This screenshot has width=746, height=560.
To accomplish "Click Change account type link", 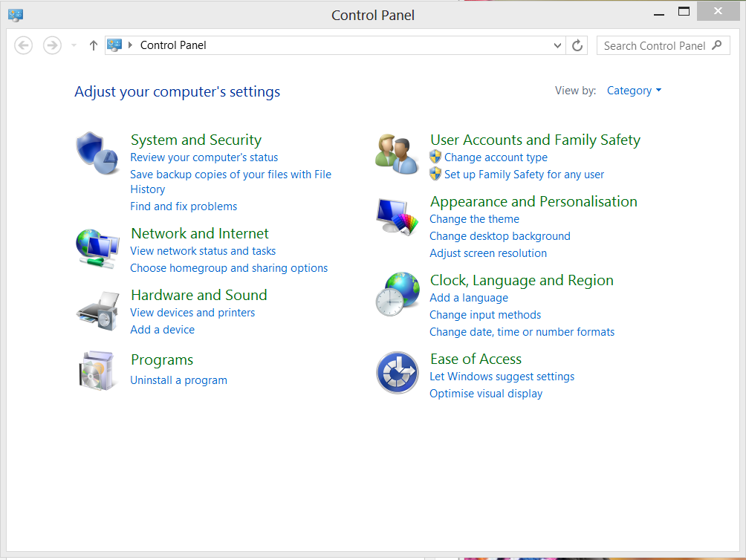I will [x=496, y=157].
